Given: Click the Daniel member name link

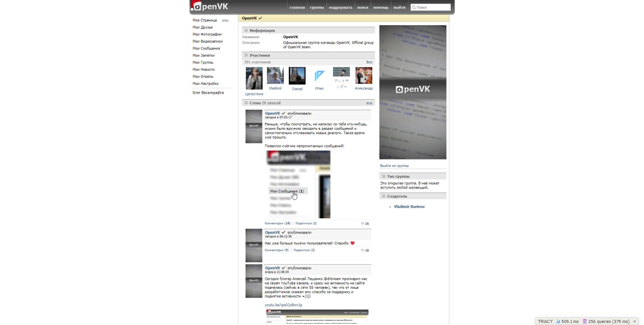Looking at the screenshot, I should click(297, 89).
